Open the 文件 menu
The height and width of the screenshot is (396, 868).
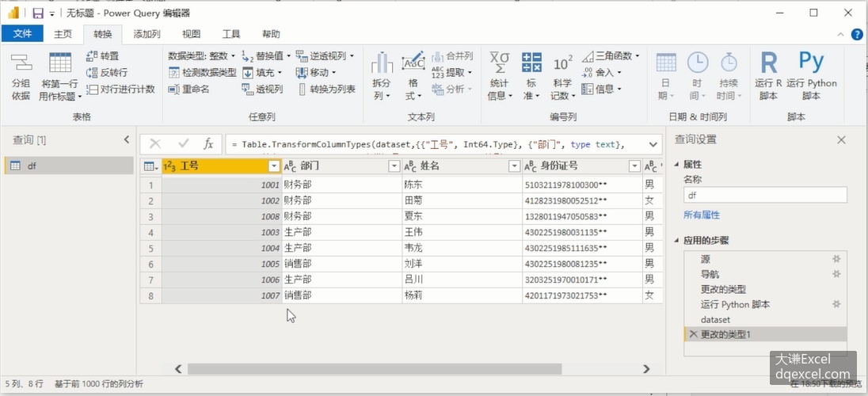click(22, 34)
